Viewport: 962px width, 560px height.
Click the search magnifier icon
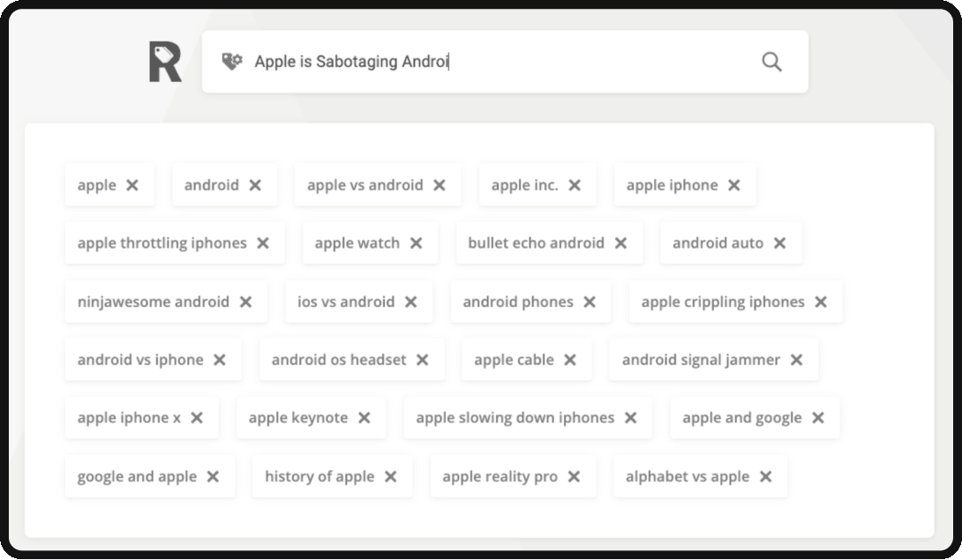(771, 62)
